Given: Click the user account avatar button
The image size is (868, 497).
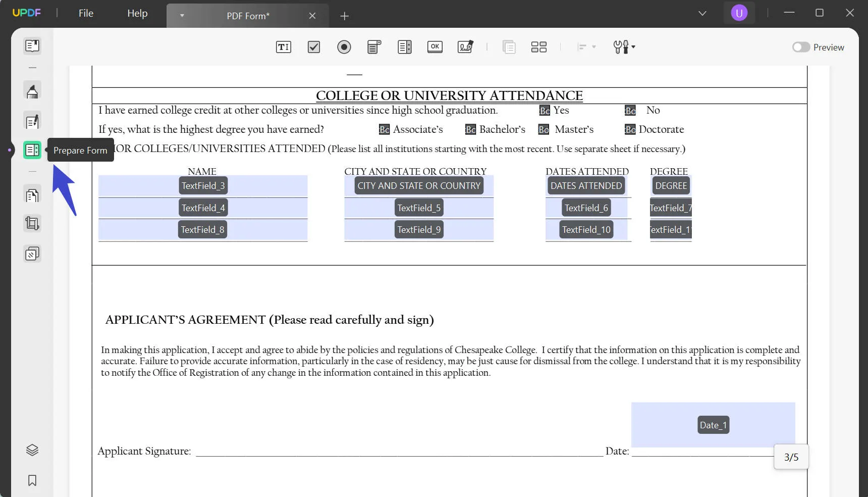Looking at the screenshot, I should [x=739, y=13].
